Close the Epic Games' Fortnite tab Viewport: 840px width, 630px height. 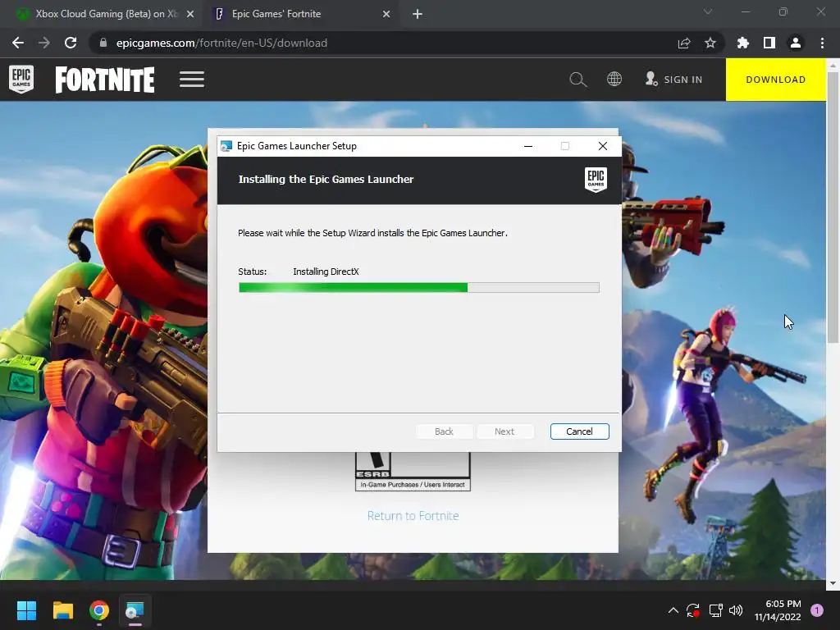coord(386,14)
